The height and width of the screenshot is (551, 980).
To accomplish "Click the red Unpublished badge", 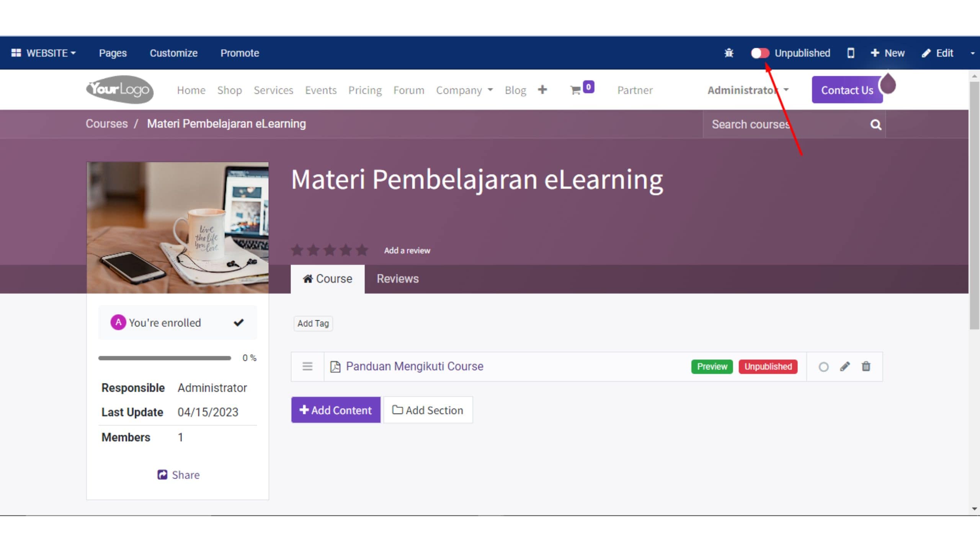I will [x=768, y=367].
